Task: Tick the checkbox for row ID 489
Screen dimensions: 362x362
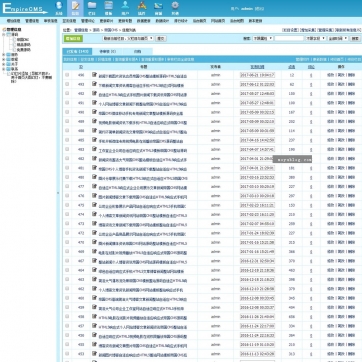Action: [x=67, y=122]
